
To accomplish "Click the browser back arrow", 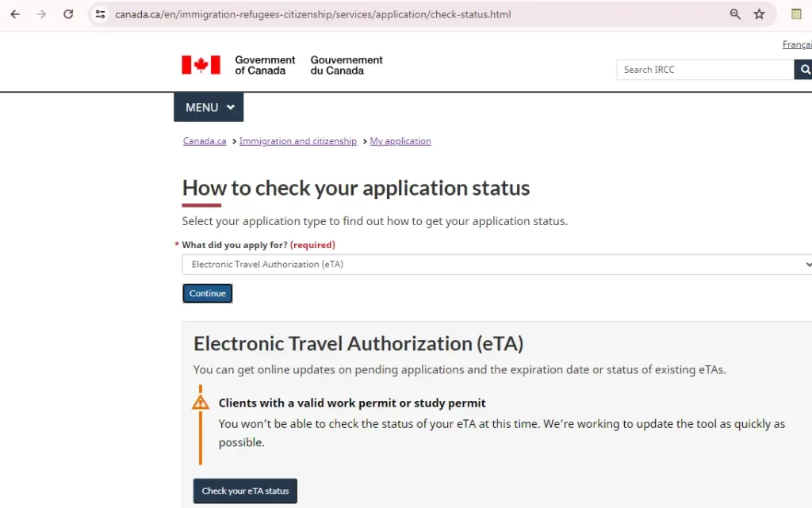I will [x=14, y=13].
